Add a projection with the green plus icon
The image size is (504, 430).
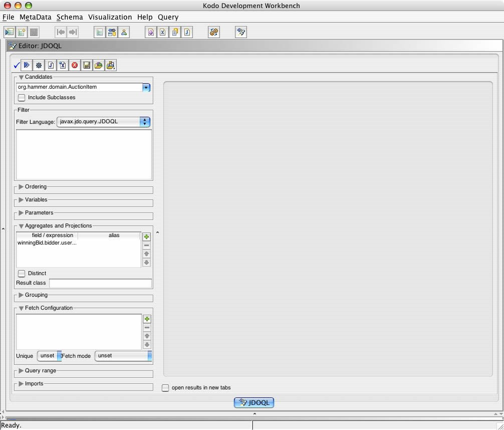click(147, 237)
